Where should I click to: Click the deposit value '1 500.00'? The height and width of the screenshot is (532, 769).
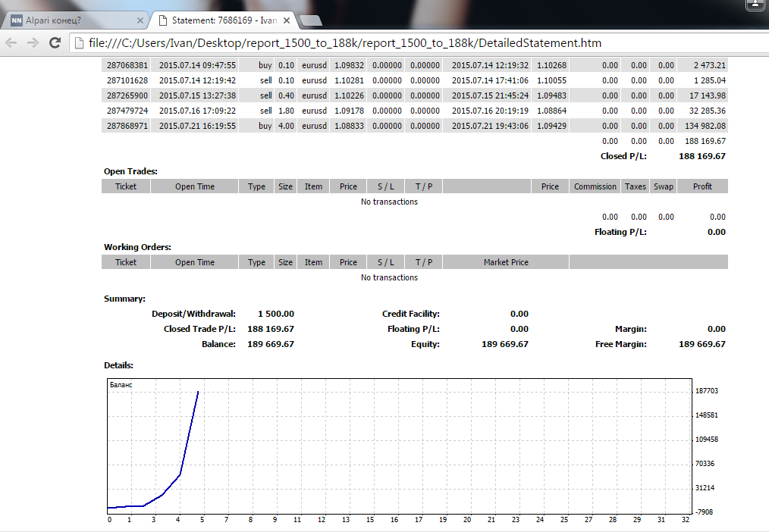(276, 314)
